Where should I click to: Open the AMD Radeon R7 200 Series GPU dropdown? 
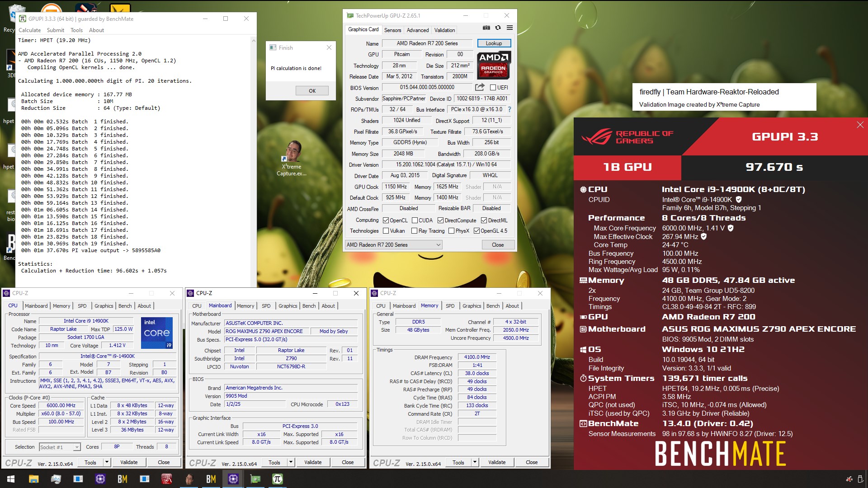pyautogui.click(x=393, y=245)
